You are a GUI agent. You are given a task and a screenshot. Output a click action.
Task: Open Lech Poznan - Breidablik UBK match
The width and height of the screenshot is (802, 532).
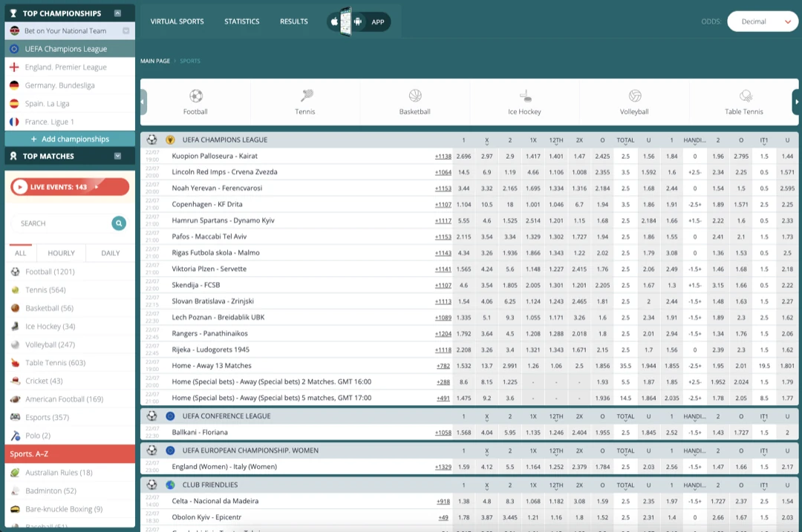pyautogui.click(x=218, y=318)
